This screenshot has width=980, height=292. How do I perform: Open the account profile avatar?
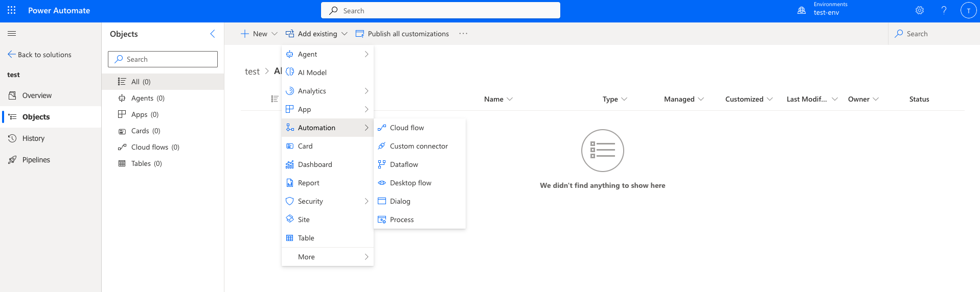[968, 10]
